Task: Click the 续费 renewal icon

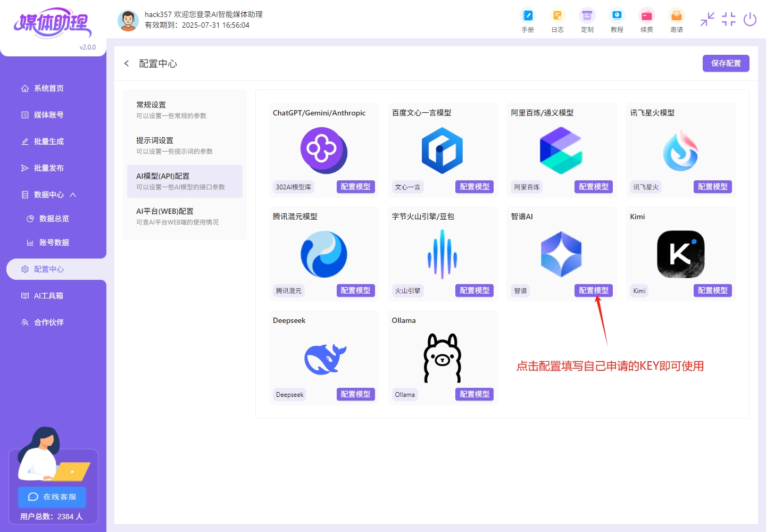Action: coord(647,20)
